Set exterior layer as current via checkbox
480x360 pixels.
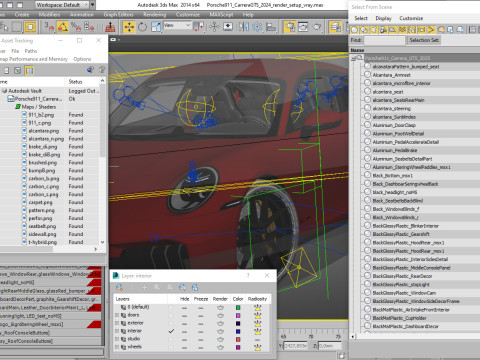point(171,323)
